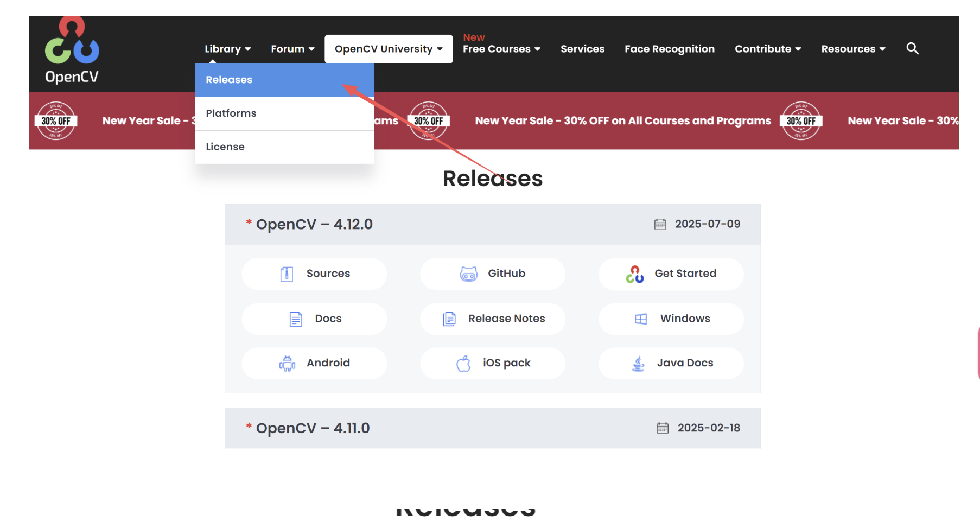Viewport: 980px width, 521px height.
Task: Click the calendar icon beside 2025-07-09
Action: tap(660, 224)
